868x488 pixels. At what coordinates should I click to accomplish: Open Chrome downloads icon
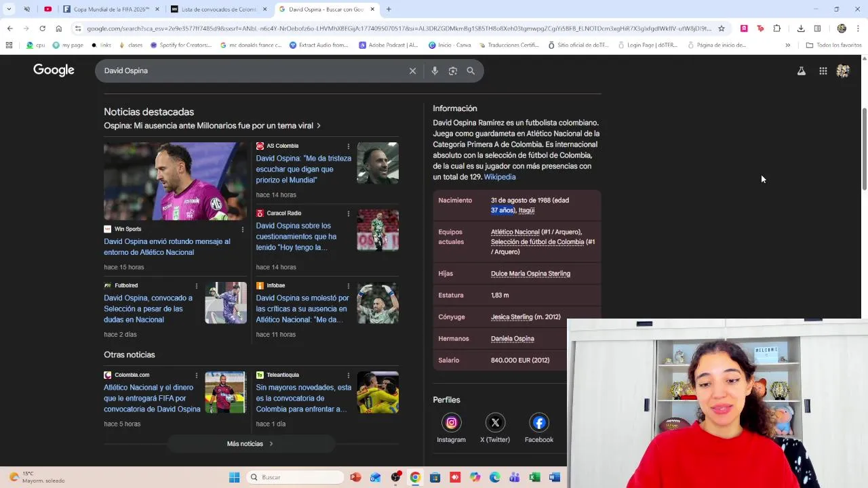pos(801,28)
